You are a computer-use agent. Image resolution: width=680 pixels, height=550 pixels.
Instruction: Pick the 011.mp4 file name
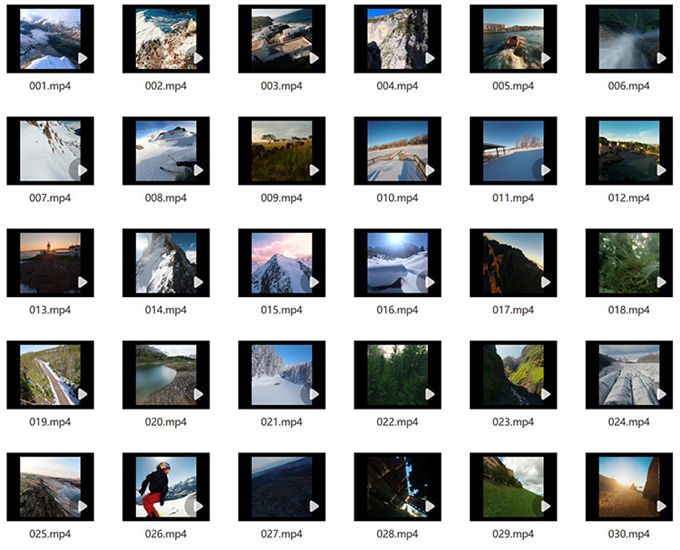click(513, 198)
